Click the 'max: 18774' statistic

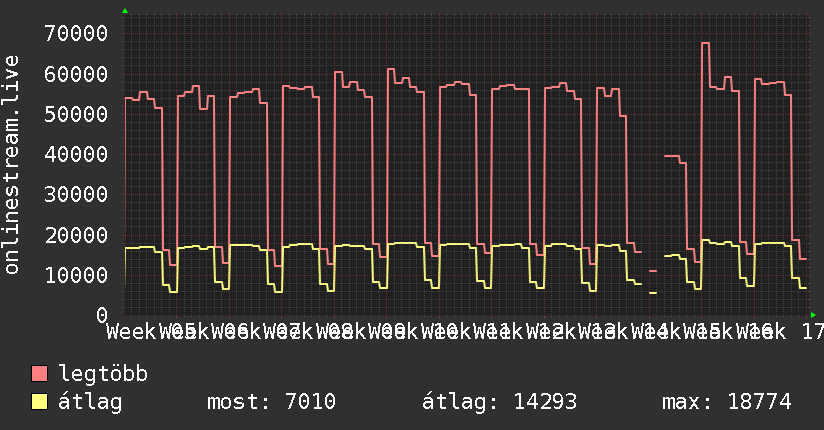(x=727, y=402)
